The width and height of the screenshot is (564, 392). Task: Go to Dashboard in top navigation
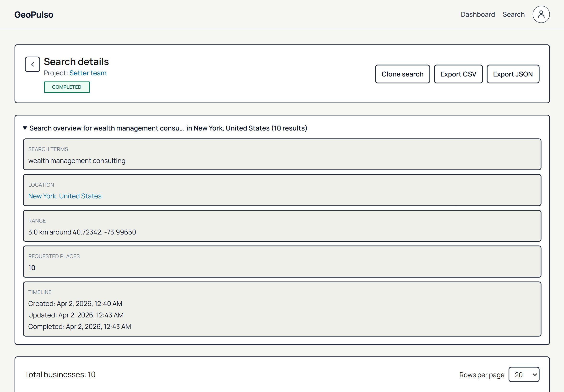click(477, 15)
